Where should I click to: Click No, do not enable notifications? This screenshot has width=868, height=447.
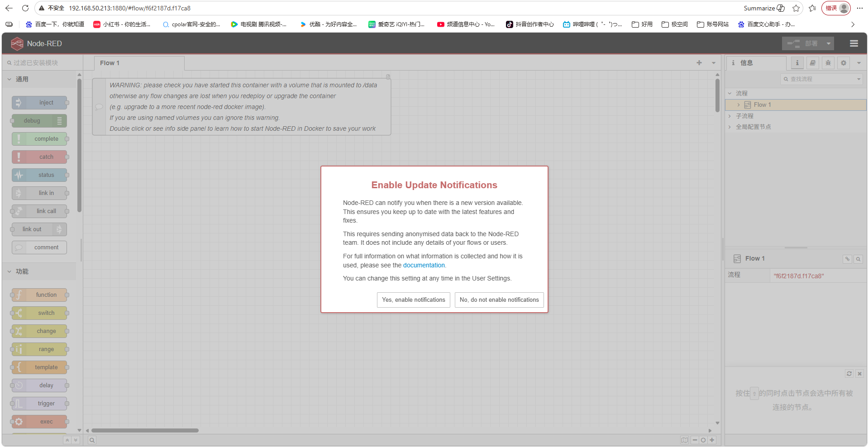tap(499, 300)
